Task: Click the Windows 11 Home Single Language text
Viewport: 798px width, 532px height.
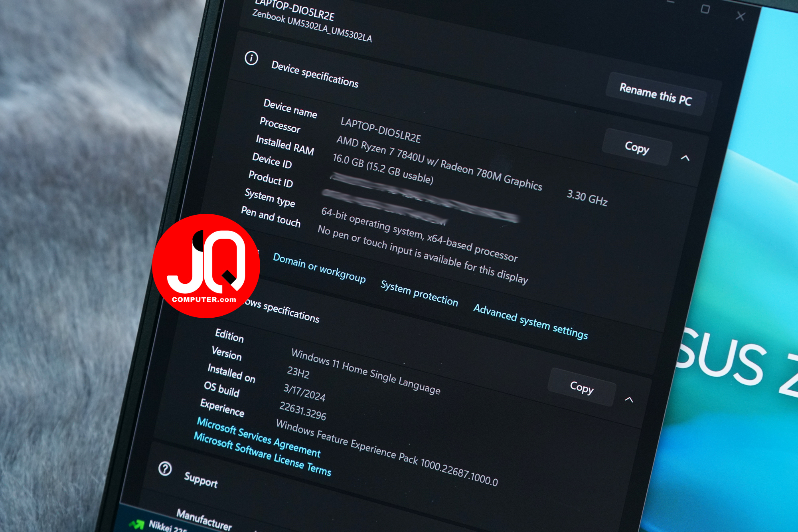Action: pyautogui.click(x=366, y=371)
